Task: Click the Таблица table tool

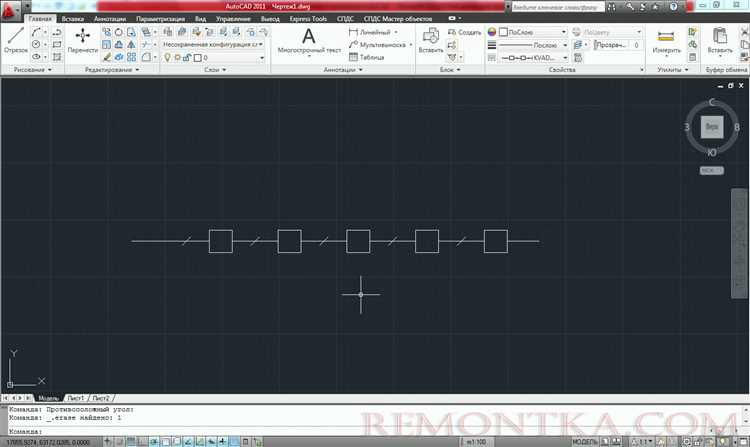Action: 366,57
